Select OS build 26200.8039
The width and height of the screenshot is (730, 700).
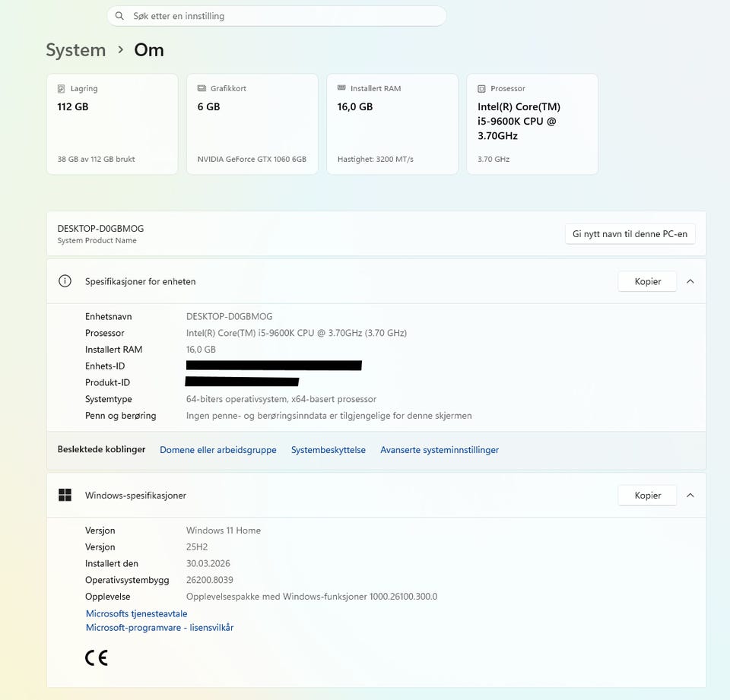(210, 580)
